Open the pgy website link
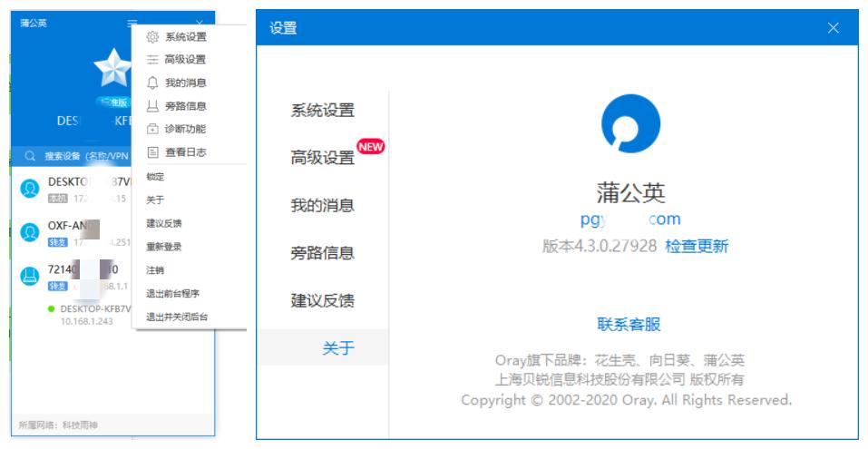 tap(630, 220)
